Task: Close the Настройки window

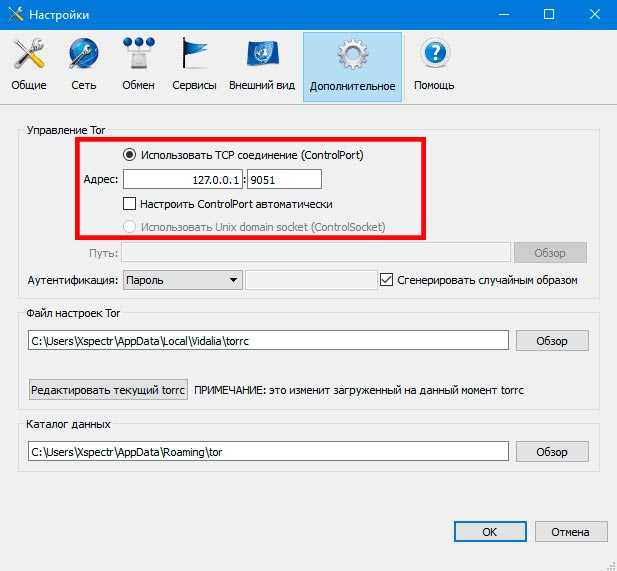Action: click(x=595, y=14)
